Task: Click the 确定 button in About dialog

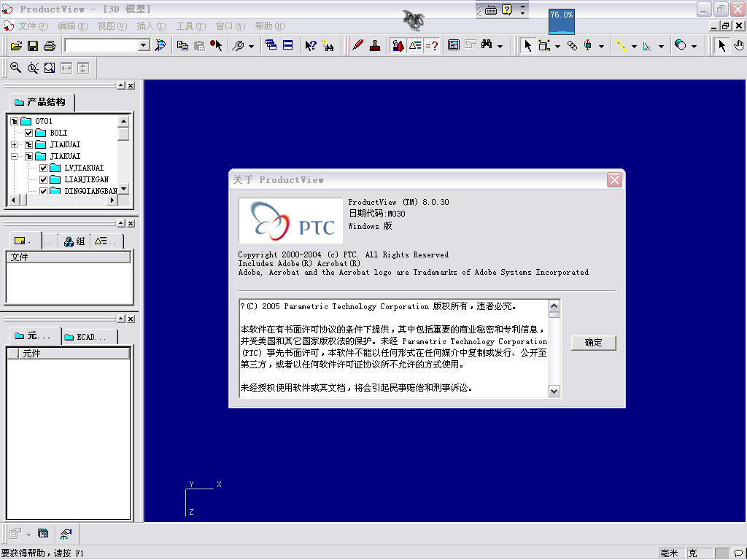Action: (x=593, y=343)
